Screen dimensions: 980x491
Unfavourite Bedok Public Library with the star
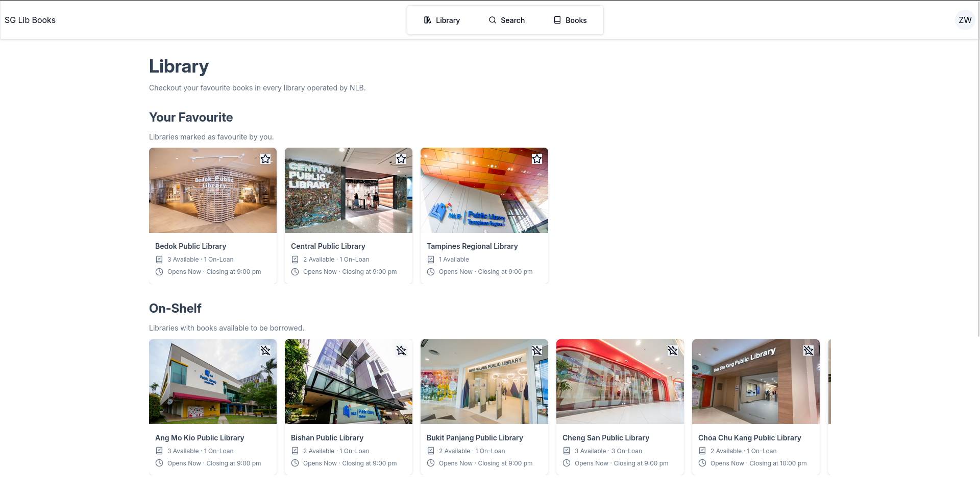(x=265, y=159)
